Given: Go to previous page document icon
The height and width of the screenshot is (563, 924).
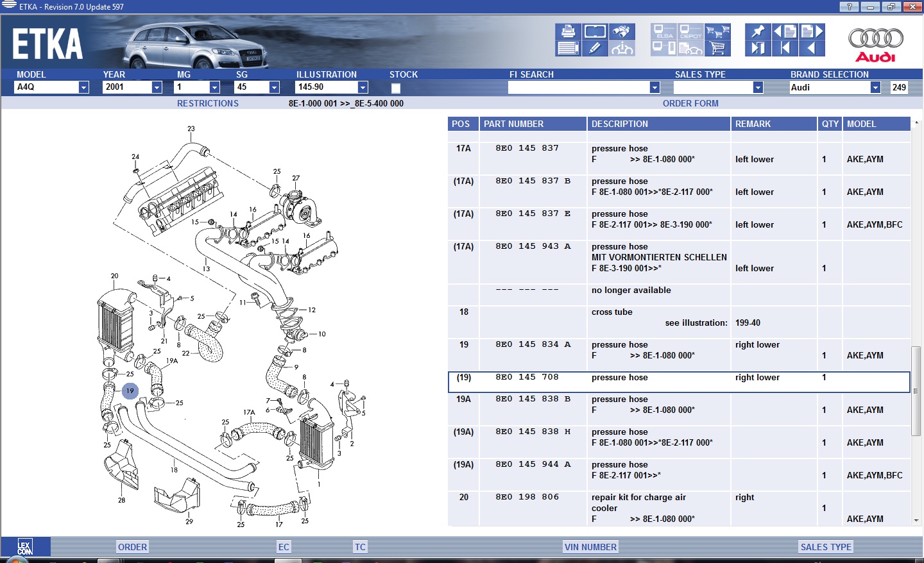Looking at the screenshot, I should coord(785,31).
